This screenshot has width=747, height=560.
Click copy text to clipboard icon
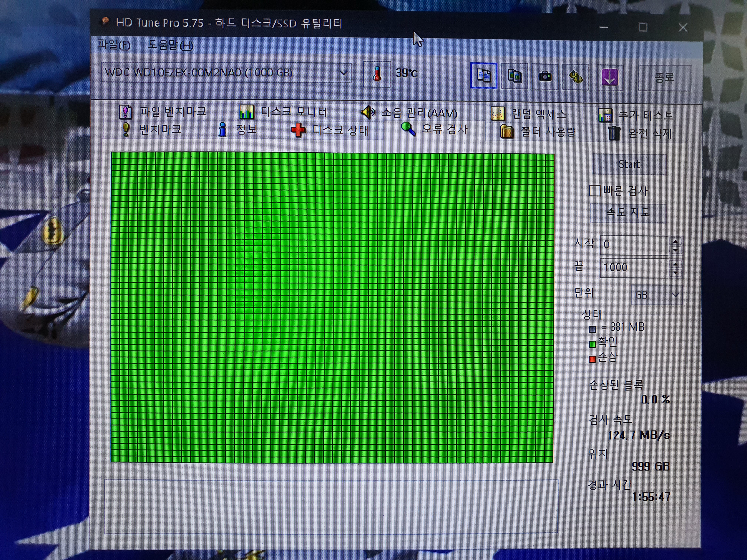tap(484, 76)
